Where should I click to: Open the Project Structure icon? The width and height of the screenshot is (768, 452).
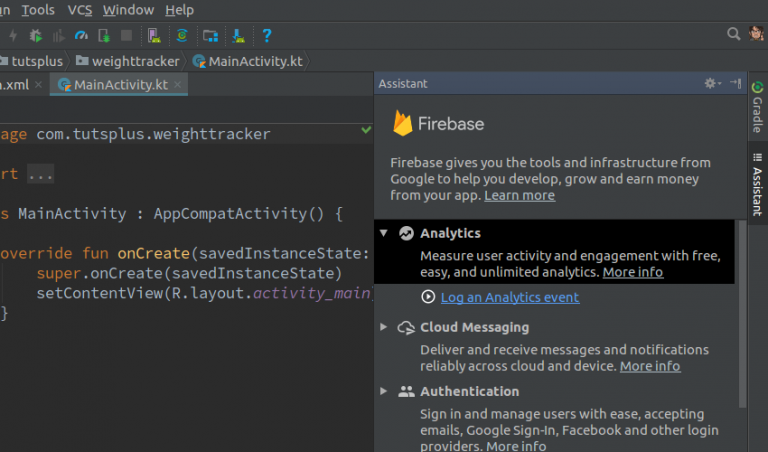[211, 35]
